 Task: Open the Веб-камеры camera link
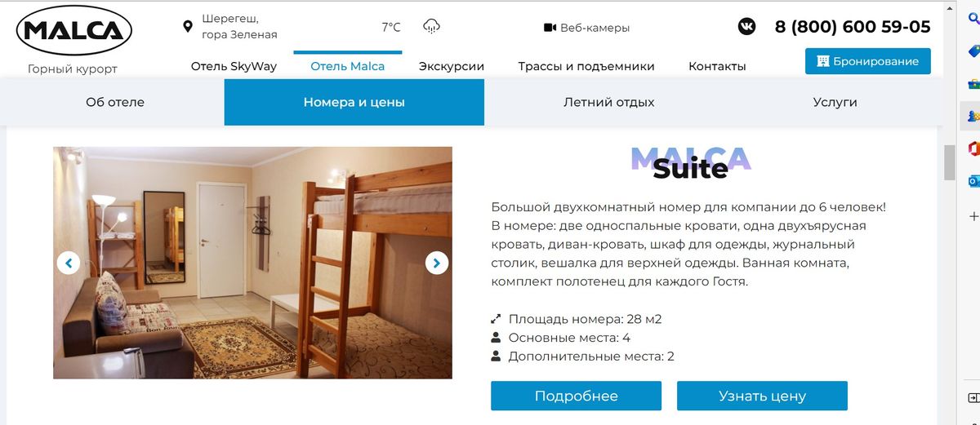tap(586, 28)
